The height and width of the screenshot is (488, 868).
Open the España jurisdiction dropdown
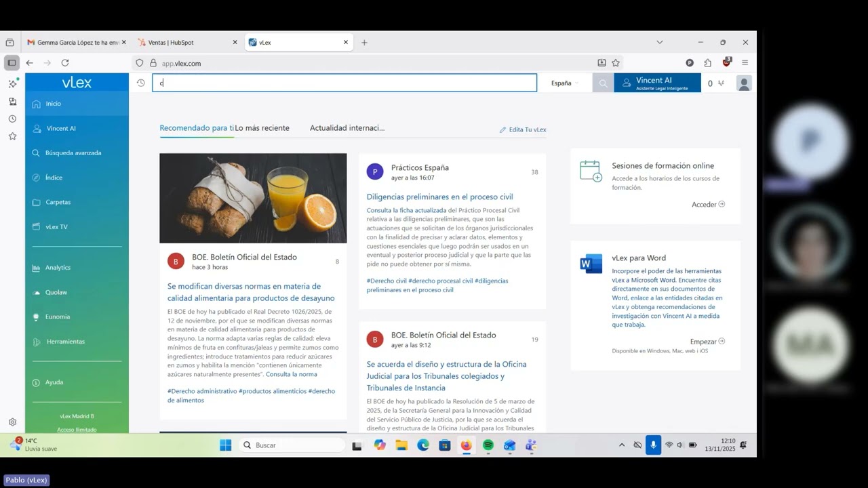565,83
